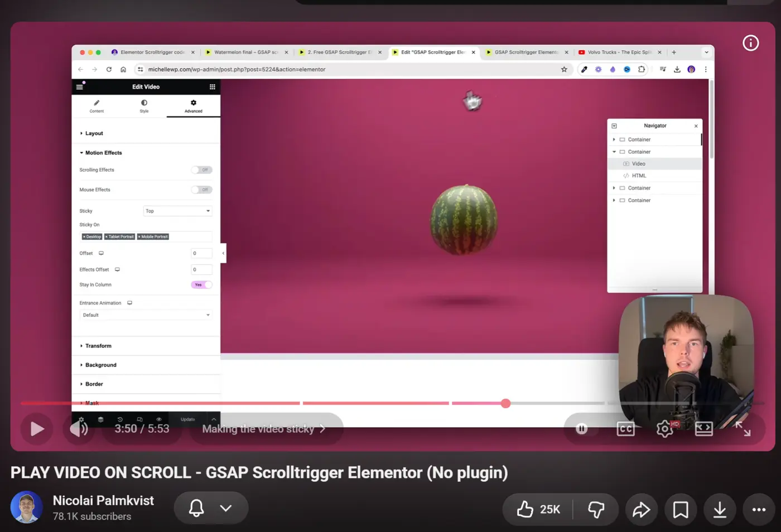781x532 pixels.
Task: Open Elementor hamburger menu
Action: [x=80, y=87]
